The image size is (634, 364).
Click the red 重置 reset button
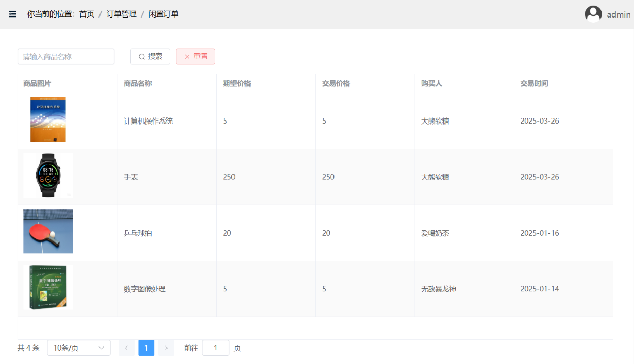coord(195,57)
